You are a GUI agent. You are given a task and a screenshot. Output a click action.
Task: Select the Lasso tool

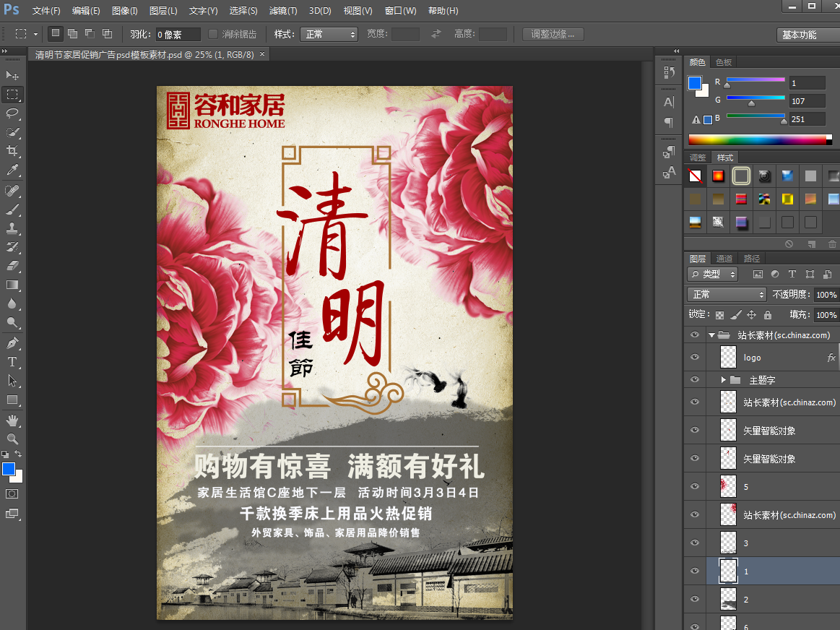(x=12, y=113)
